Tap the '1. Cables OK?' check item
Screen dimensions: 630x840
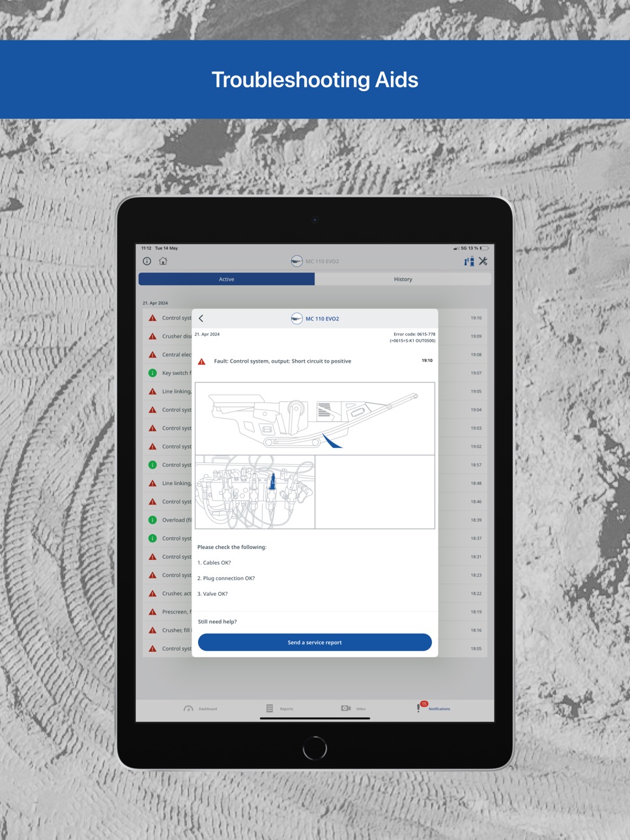214,563
